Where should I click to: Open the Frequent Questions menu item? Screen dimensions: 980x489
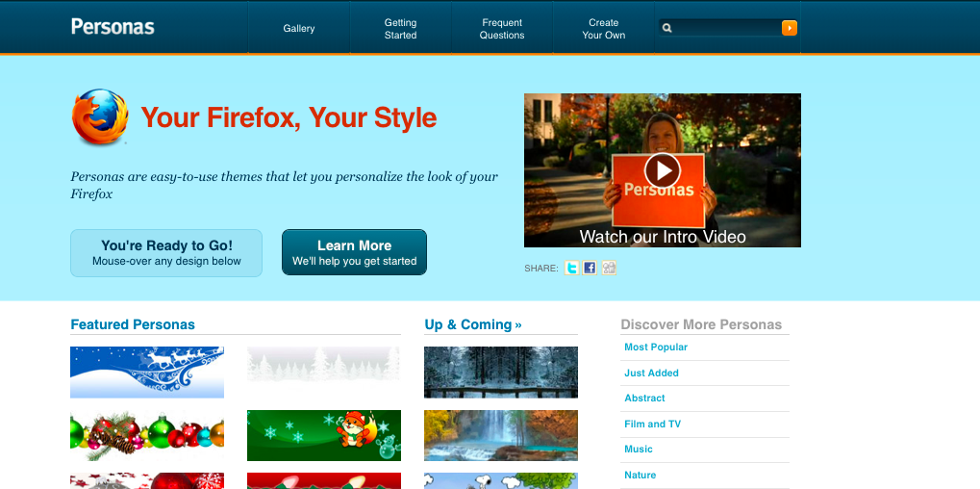point(502,29)
